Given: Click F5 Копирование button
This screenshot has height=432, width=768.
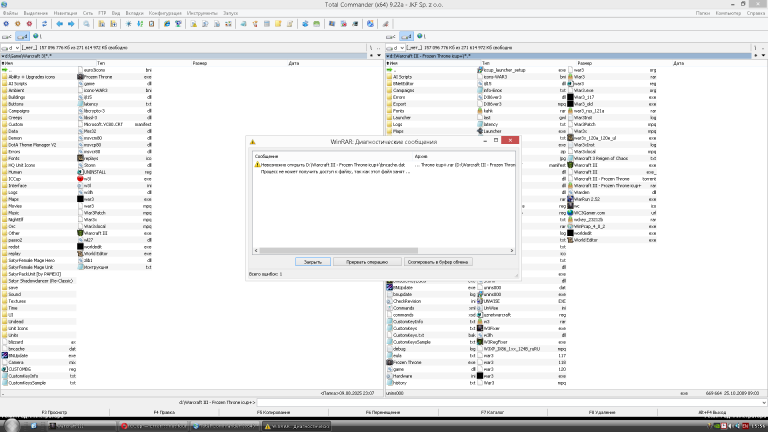Looking at the screenshot, I should pos(273,412).
